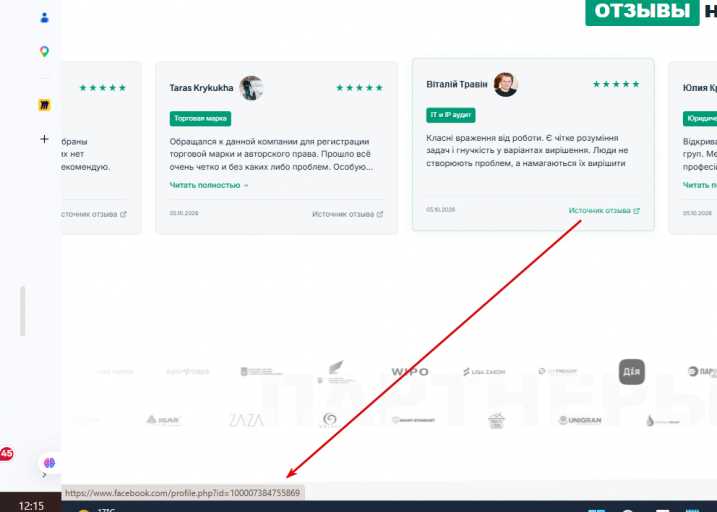Click the WIPO partner logo

[410, 372]
